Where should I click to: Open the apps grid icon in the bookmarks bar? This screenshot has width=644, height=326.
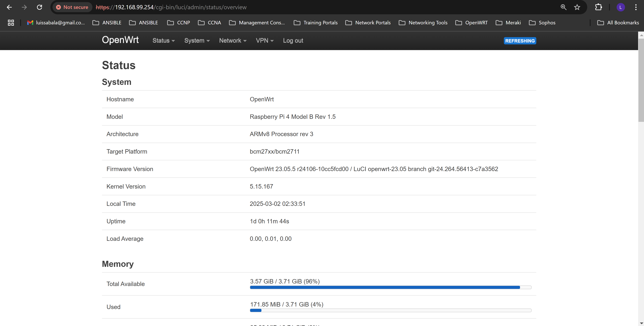(11, 23)
